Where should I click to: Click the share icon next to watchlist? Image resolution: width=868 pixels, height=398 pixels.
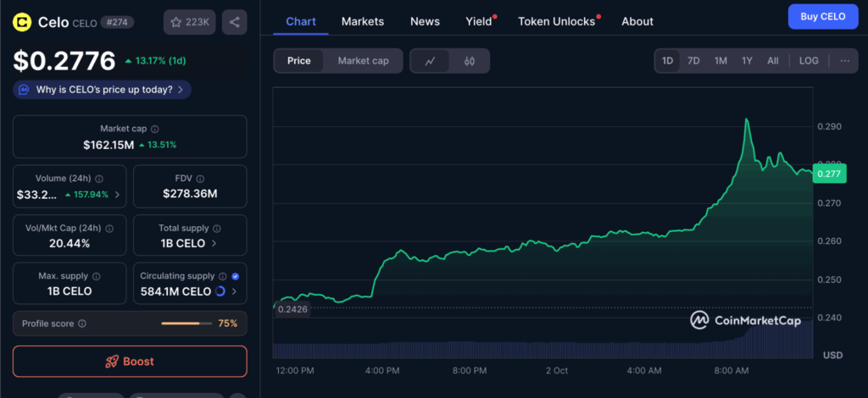click(234, 22)
